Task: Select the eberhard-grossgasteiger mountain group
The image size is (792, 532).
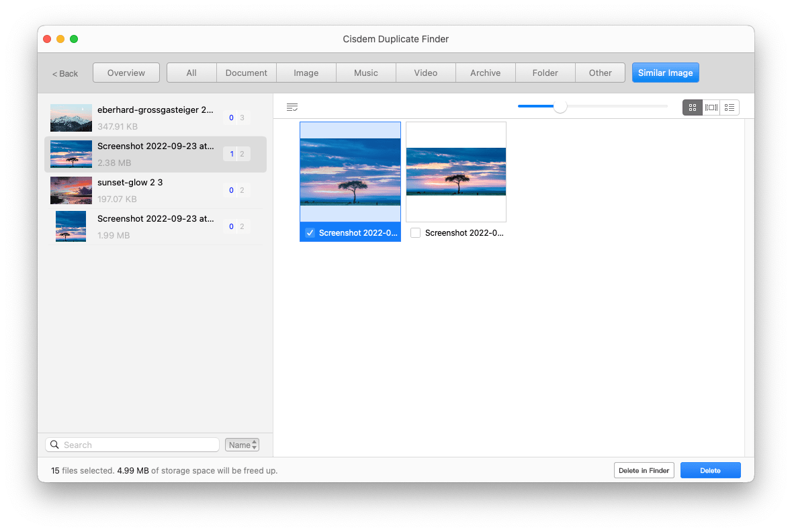Action: [x=155, y=118]
